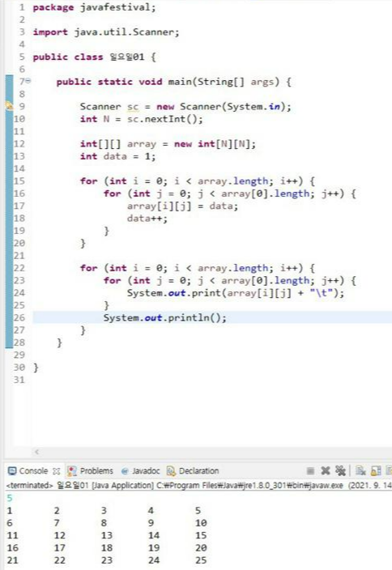Click line number 15 in the gutter
Viewport: 392px width, 570px height.
(19, 181)
